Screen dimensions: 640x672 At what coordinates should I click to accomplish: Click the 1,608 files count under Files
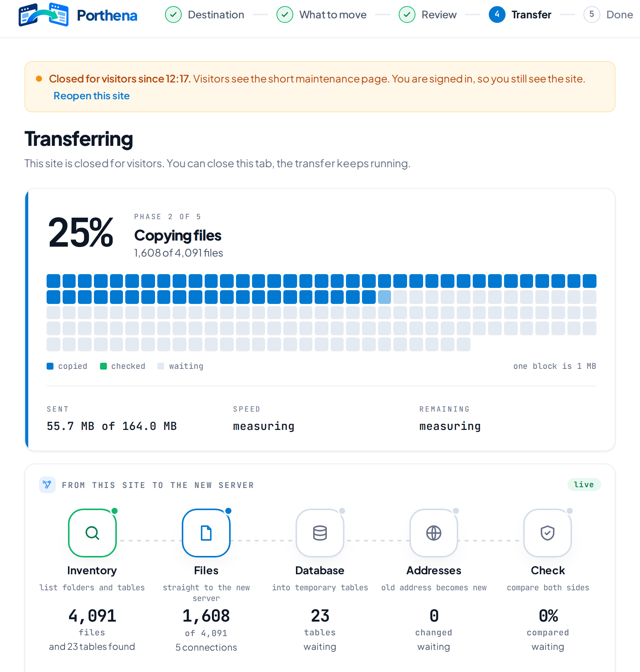tap(206, 616)
